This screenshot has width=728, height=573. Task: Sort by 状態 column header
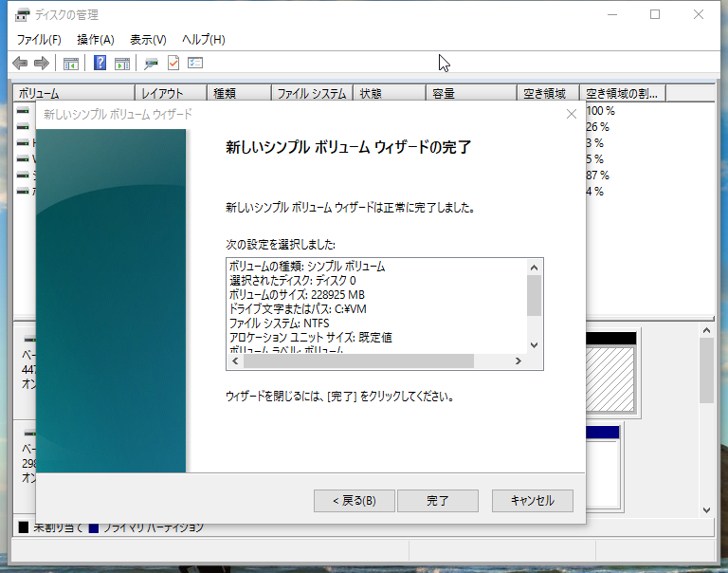[390, 93]
